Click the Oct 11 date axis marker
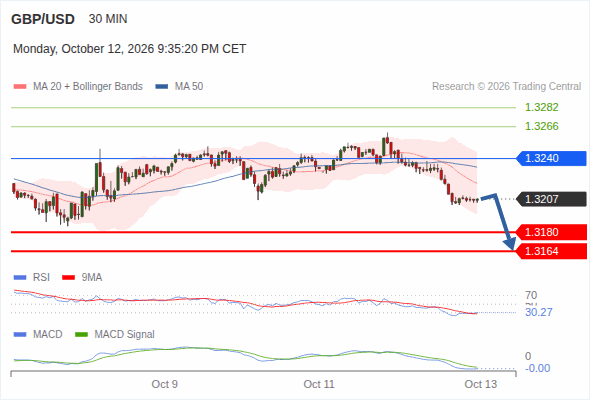The image size is (590, 400). click(x=319, y=384)
